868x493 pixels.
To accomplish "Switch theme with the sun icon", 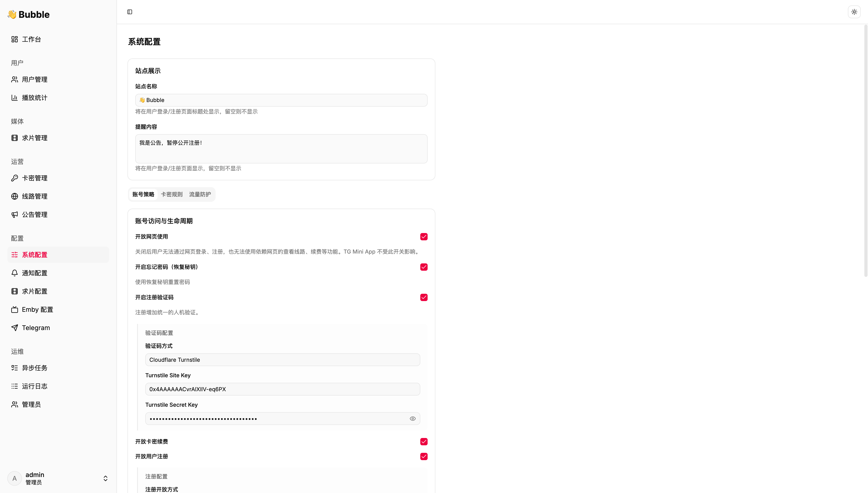I will tap(854, 12).
